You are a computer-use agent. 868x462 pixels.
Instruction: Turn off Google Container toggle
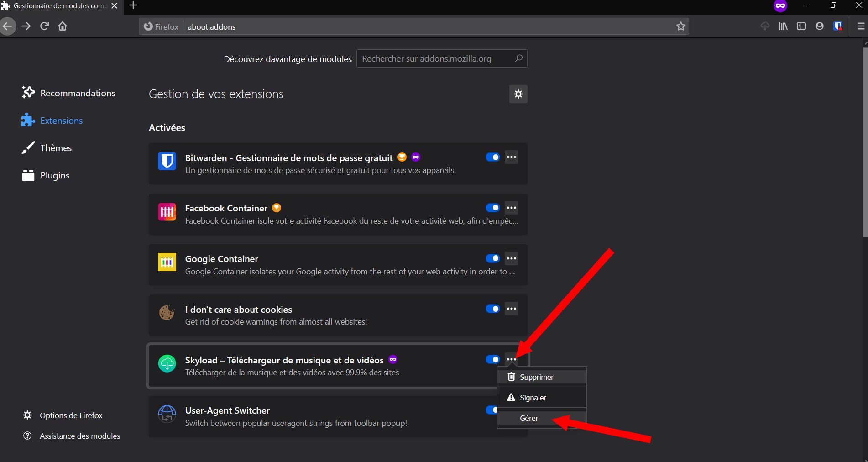(493, 258)
